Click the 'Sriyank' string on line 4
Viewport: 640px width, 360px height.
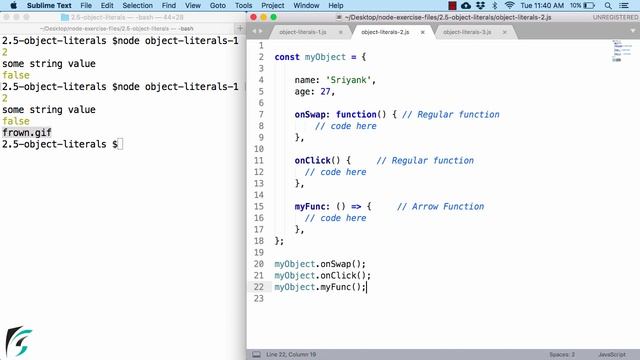click(x=348, y=80)
